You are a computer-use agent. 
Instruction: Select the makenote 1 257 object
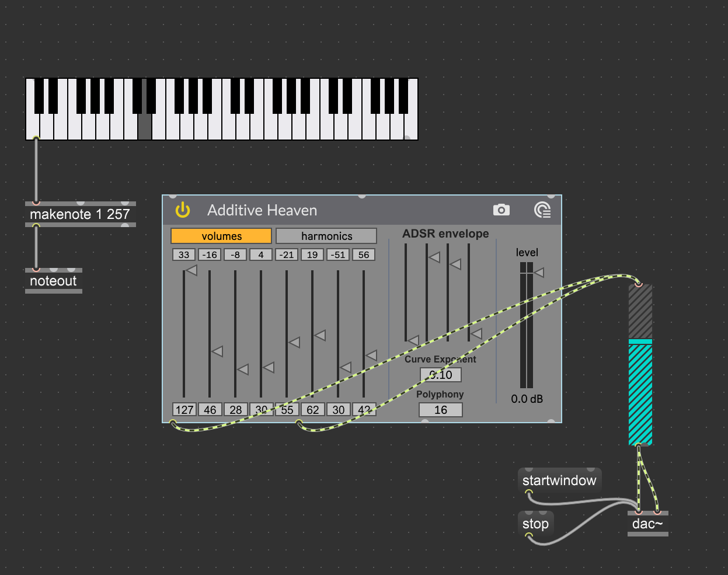tap(80, 214)
